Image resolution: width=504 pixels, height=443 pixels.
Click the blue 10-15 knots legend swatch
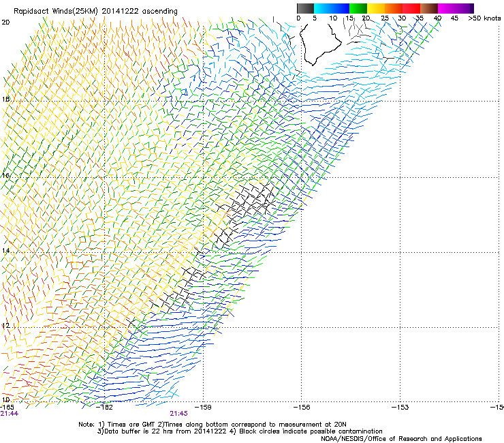[x=341, y=8]
